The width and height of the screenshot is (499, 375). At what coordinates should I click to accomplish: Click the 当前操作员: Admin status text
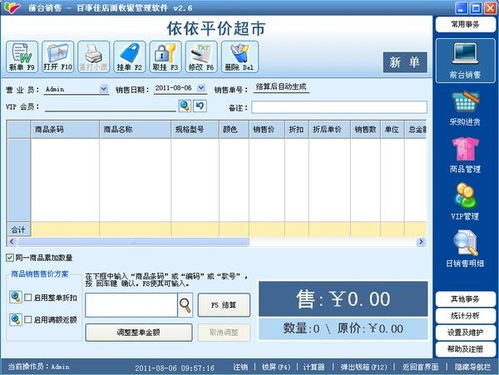pyautogui.click(x=39, y=367)
